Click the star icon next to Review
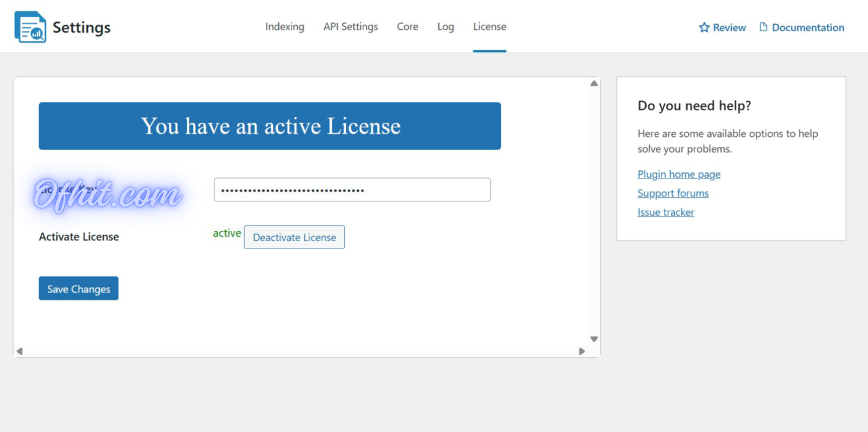The height and width of the screenshot is (432, 868). (704, 27)
